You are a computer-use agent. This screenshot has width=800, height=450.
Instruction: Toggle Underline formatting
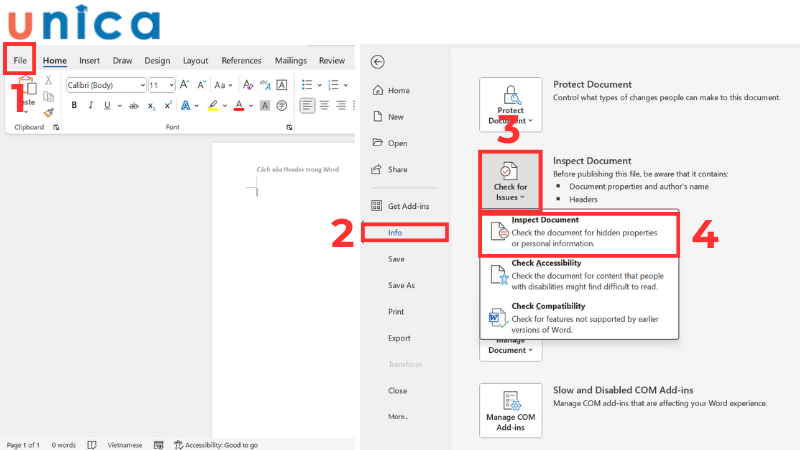[107, 105]
